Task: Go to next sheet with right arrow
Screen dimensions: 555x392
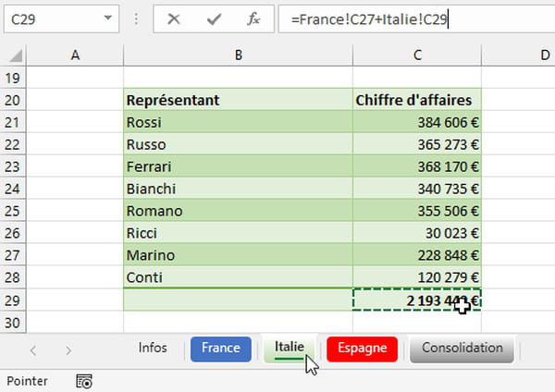Action: click(68, 350)
